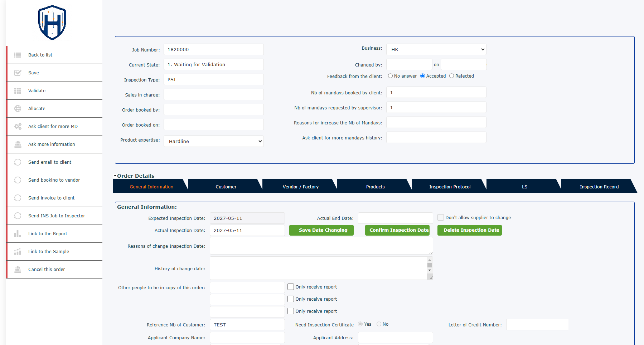Viewport: 644px width, 345px height.
Task: Click the Save Date Changing button
Action: coord(321,230)
